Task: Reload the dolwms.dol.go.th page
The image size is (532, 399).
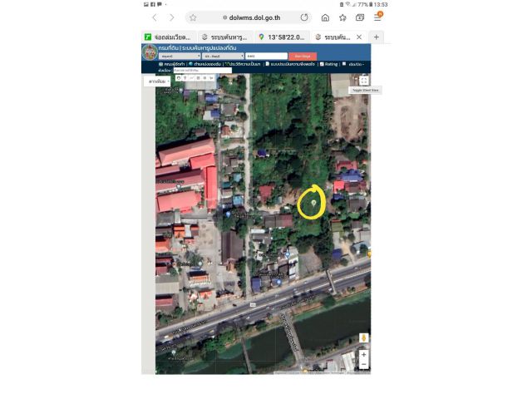Action: coord(304,17)
